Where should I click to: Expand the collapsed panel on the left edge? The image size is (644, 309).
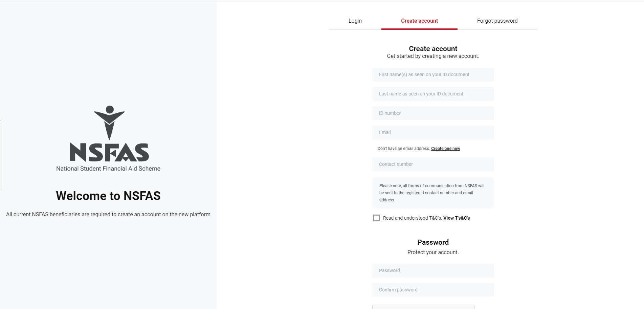[x=1, y=156]
